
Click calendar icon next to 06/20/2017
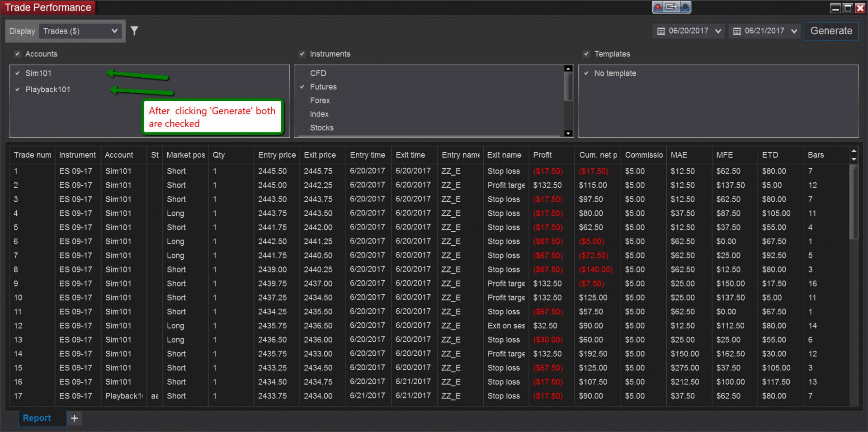(x=661, y=31)
